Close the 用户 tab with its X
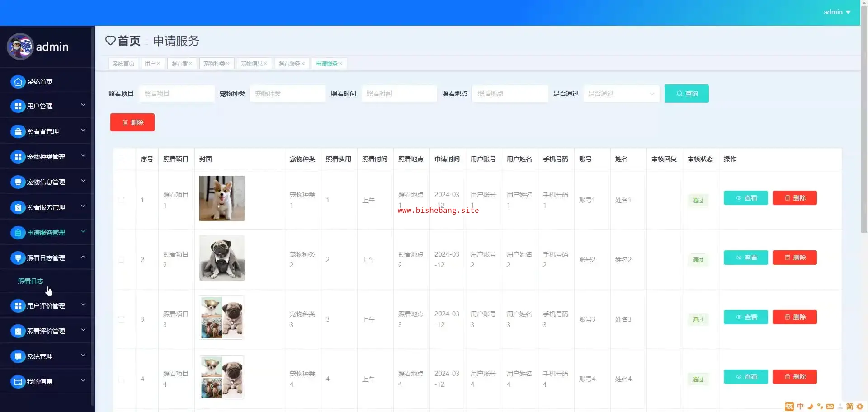The width and height of the screenshot is (868, 412). click(x=158, y=64)
